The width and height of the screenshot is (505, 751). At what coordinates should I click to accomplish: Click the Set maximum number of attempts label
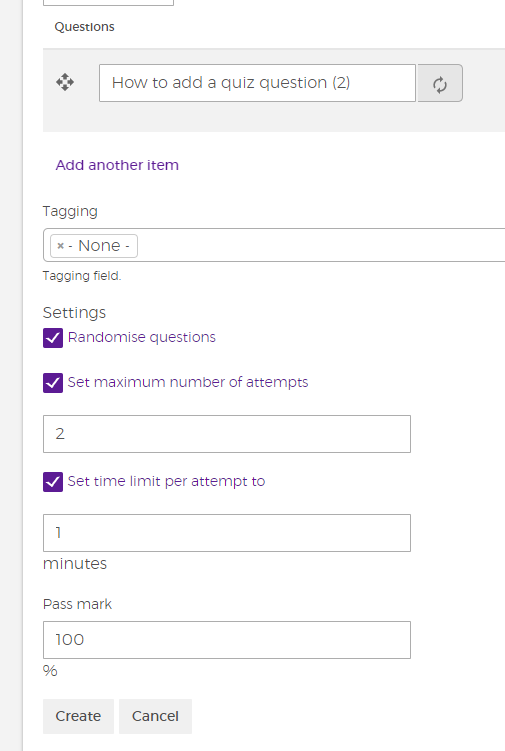pyautogui.click(x=188, y=382)
